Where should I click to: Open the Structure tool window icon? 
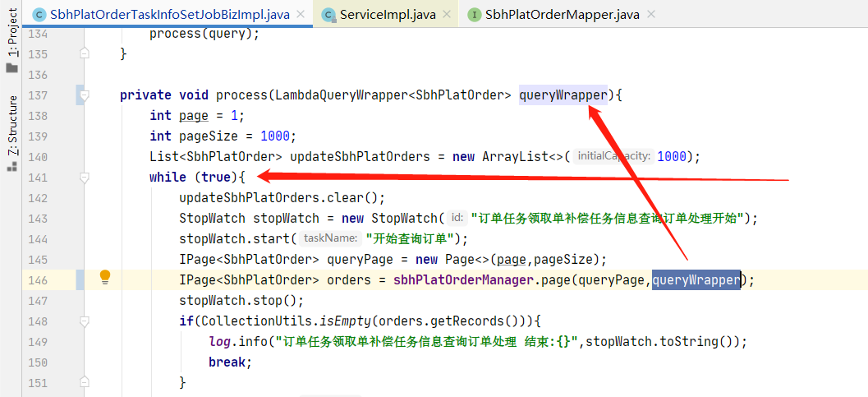click(11, 167)
